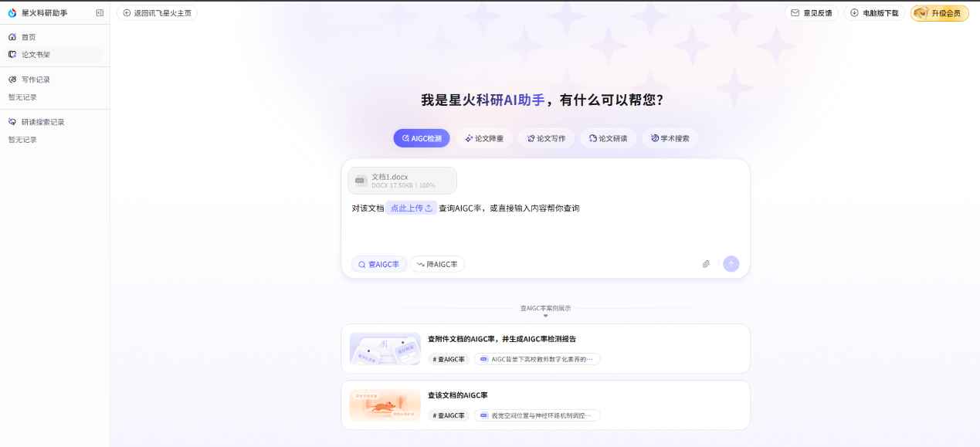
Task: Click the envelope icon beside 意见反馈
Action: [x=795, y=12]
